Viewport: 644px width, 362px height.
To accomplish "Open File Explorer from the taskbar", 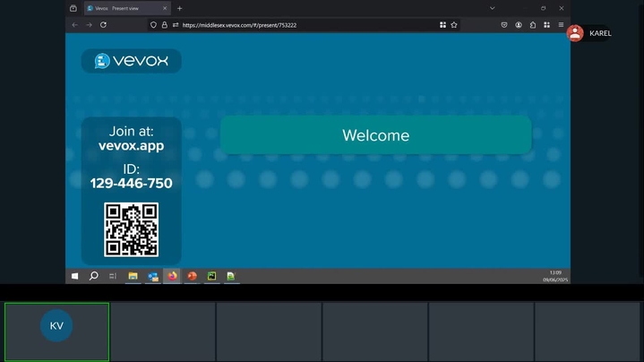I will point(133,276).
